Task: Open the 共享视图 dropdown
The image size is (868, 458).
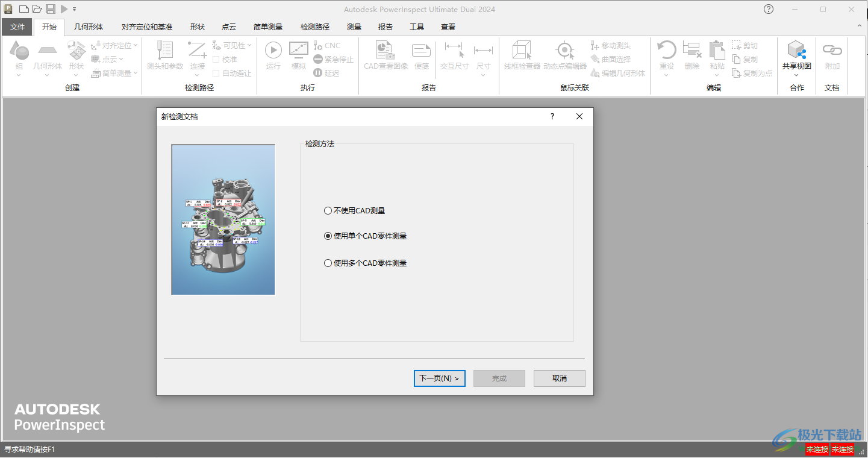Action: point(797,76)
